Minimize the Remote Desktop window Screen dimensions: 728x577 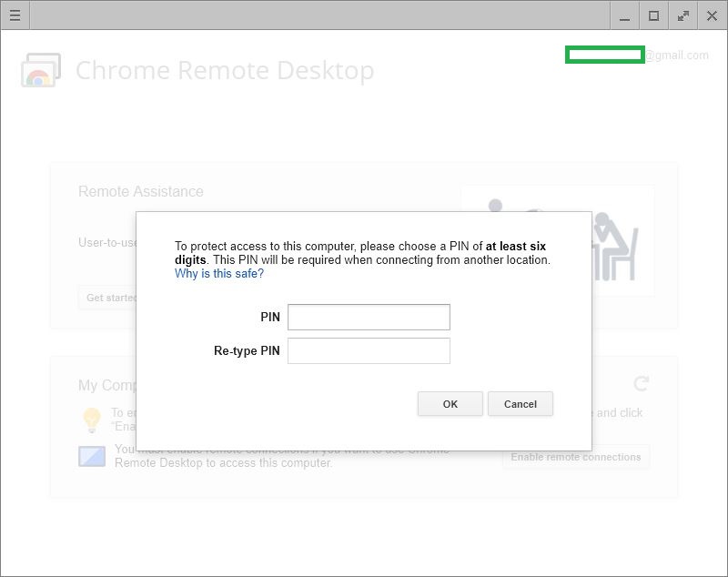coord(624,15)
